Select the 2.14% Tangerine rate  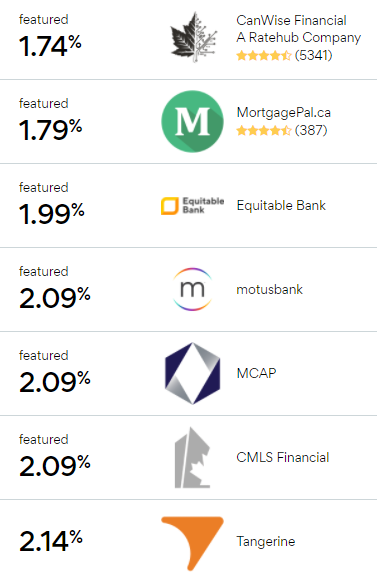click(x=51, y=541)
